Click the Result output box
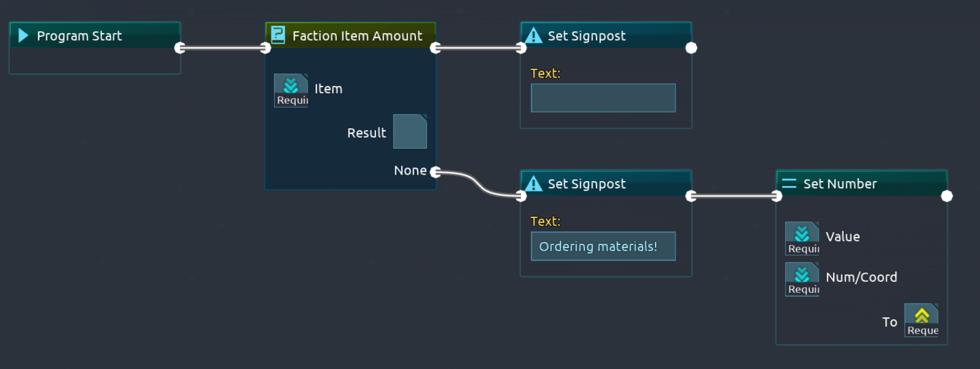This screenshot has height=369, width=980. coord(410,131)
